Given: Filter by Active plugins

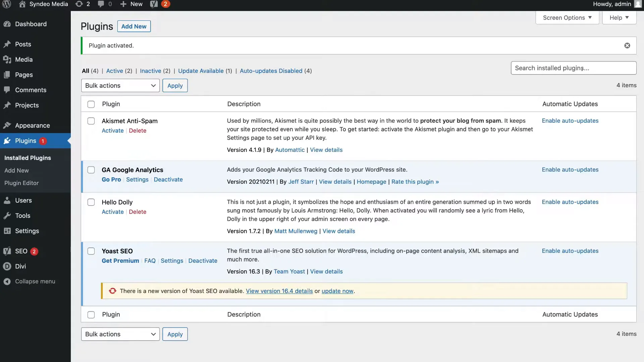Looking at the screenshot, I should click(115, 71).
